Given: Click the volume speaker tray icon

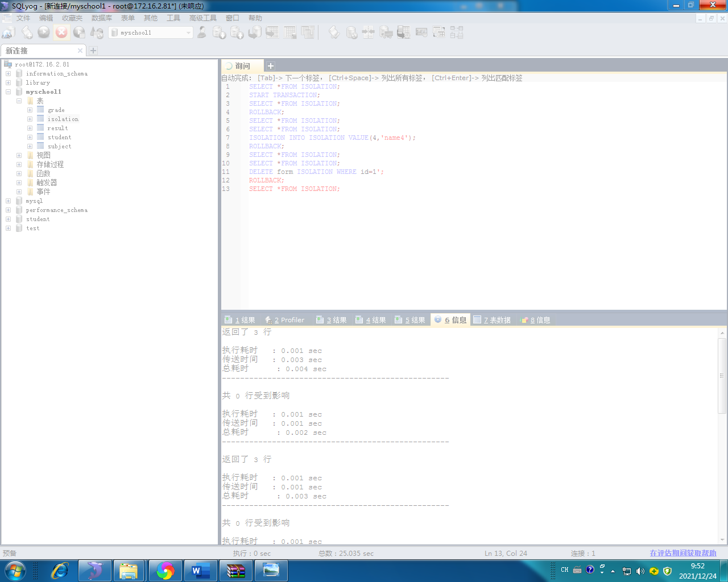Looking at the screenshot, I should click(x=640, y=571).
